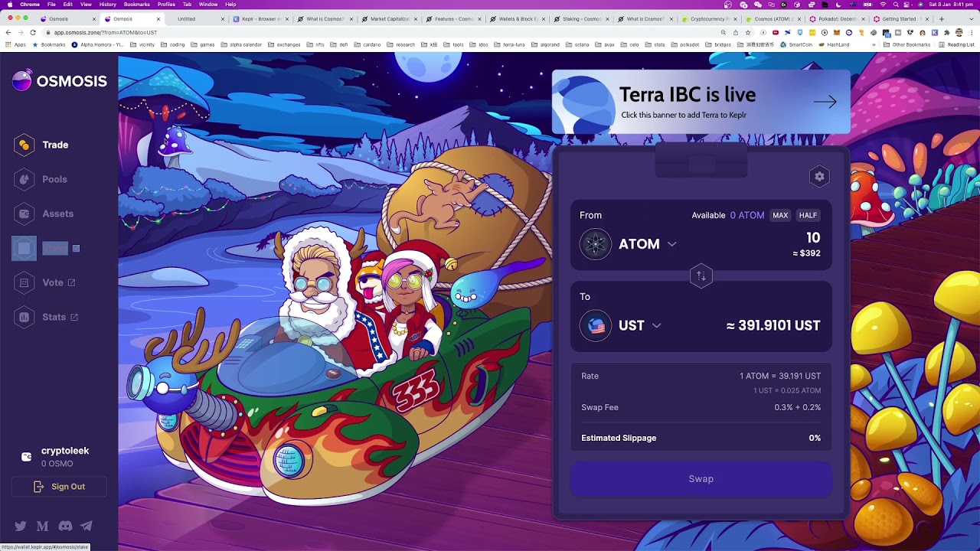Viewport: 980px width, 551px height.
Task: Set the amount with the MAX button
Action: click(780, 215)
